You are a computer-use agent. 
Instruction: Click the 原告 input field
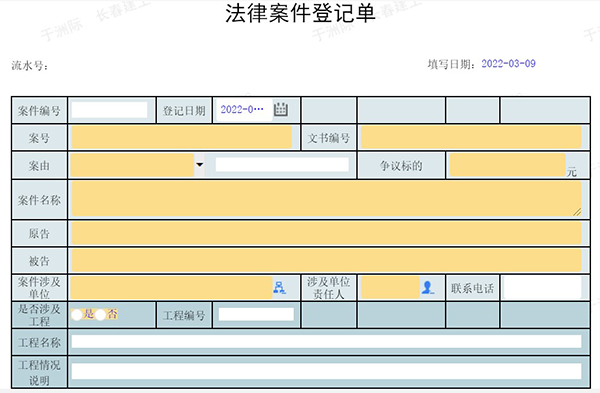pos(326,233)
